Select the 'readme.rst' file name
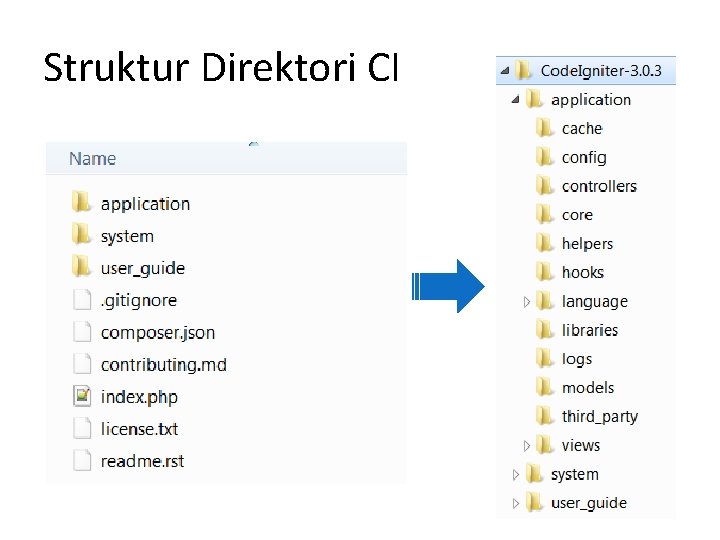Image resolution: width=720 pixels, height=540 pixels. (x=142, y=461)
